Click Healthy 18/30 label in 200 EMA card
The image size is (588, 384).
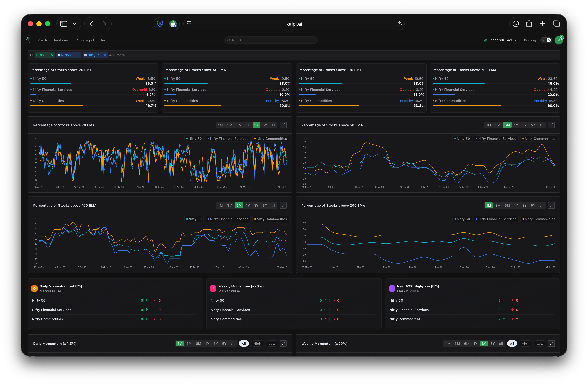tap(545, 101)
